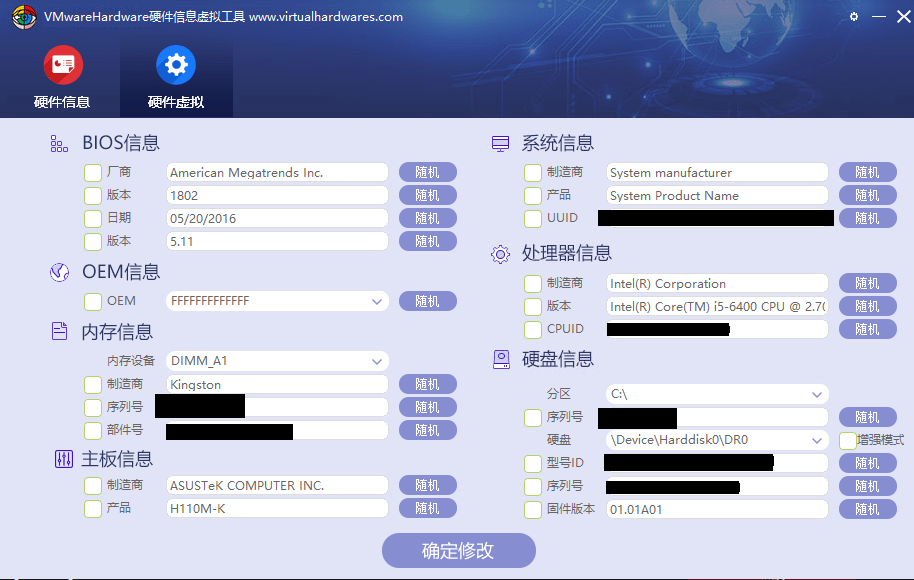Click the 系统信息 monitor icon

pos(500,143)
